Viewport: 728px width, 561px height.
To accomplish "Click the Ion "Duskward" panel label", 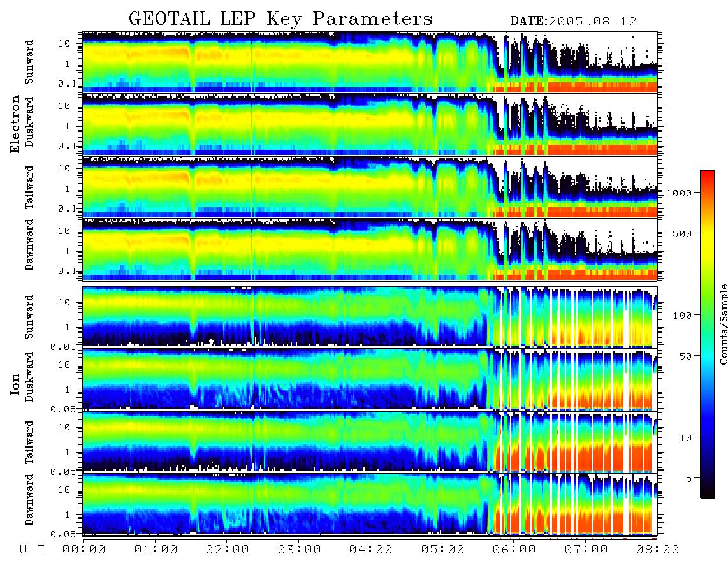I will tap(29, 377).
